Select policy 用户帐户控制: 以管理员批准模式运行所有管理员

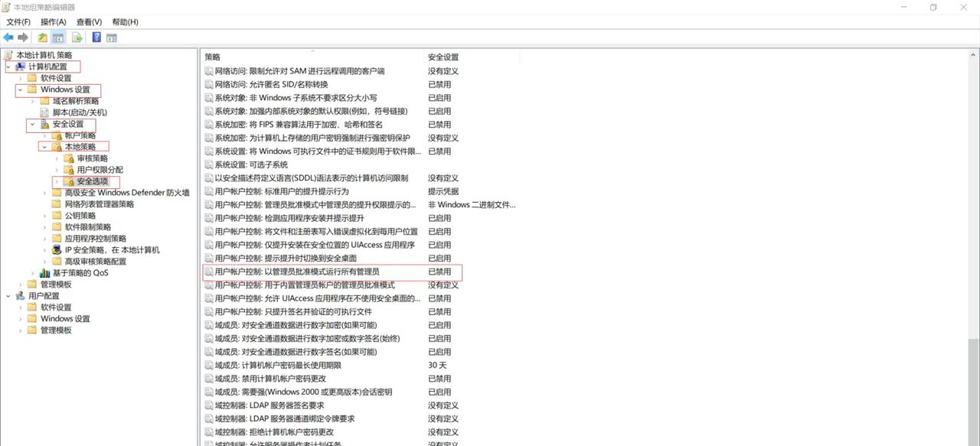click(x=297, y=272)
